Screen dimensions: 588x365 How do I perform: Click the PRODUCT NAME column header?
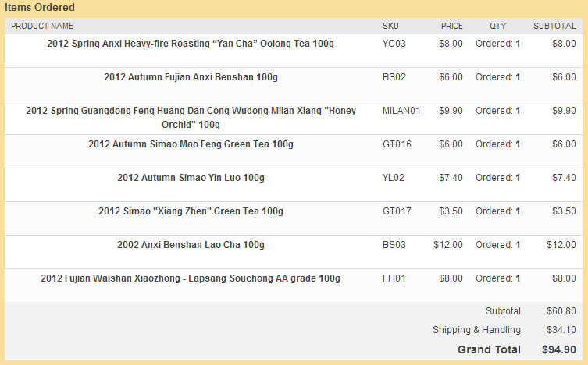click(42, 26)
